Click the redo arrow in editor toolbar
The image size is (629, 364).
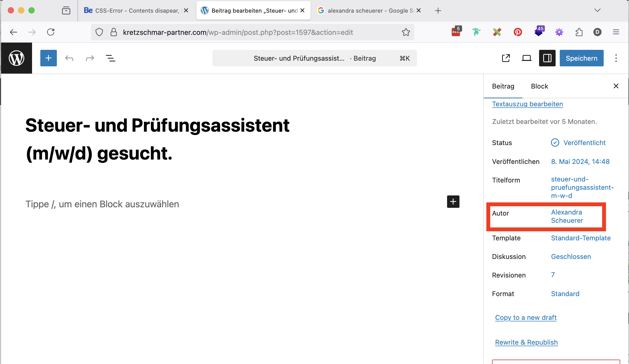click(x=90, y=58)
